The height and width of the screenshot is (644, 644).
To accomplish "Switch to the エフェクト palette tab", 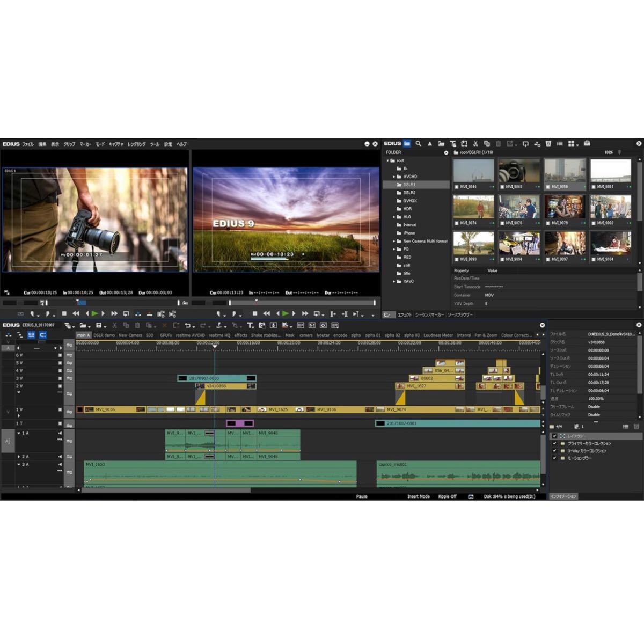I will click(x=404, y=314).
